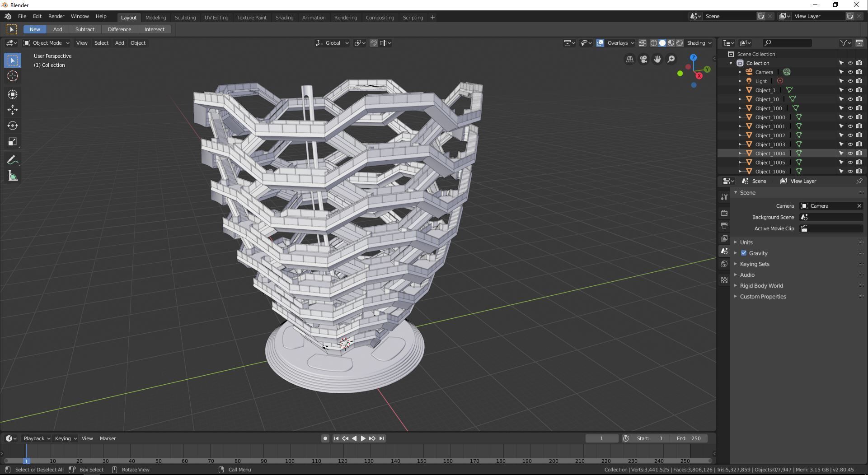Activate the Select Box tool
868x475 pixels.
tap(13, 60)
